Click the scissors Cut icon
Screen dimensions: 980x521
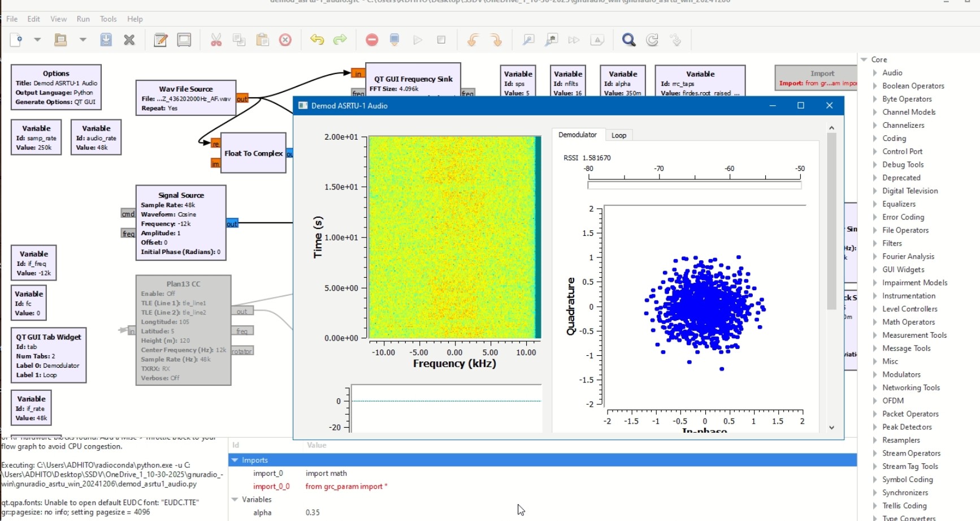pos(216,40)
